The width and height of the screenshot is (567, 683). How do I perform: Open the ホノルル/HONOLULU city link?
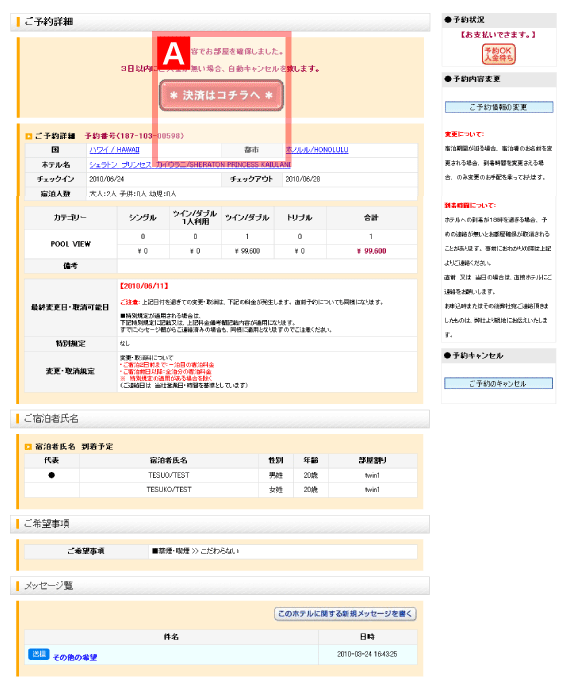(317, 150)
